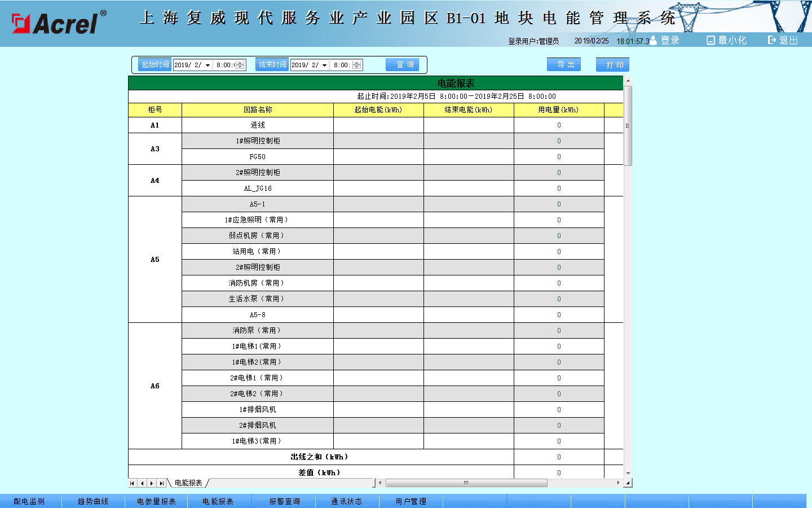Image resolution: width=812 pixels, height=508 pixels.
Task: Go to first sheet arrow
Action: [133, 483]
